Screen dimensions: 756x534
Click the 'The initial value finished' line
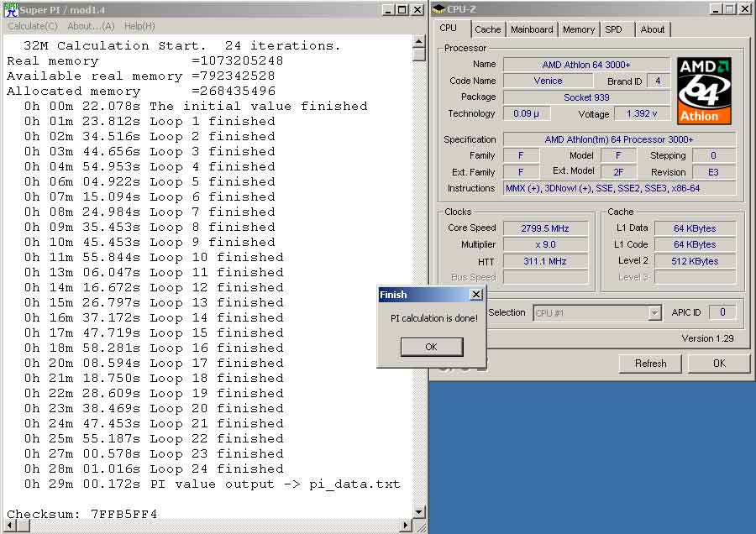pyautogui.click(x=196, y=106)
